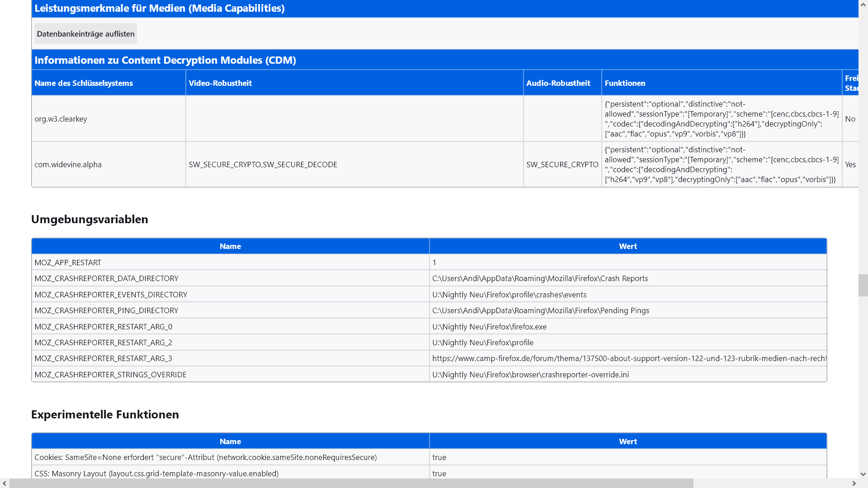Image resolution: width=868 pixels, height=488 pixels.
Task: Click the MOZ_APP_RESTART variable name
Action: [x=68, y=263]
